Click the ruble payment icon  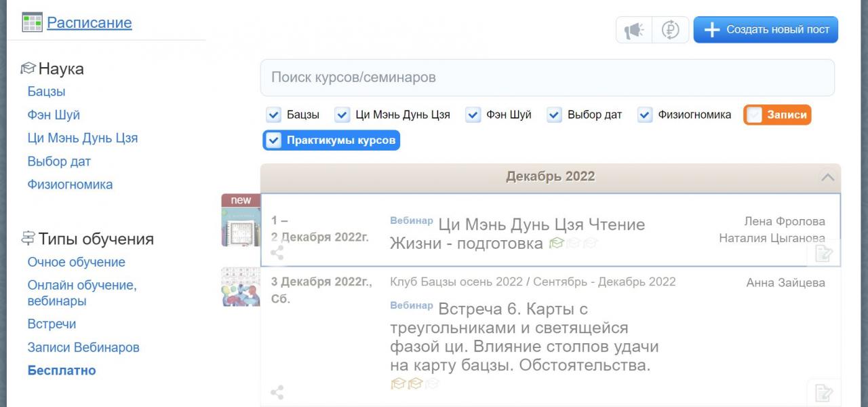pyautogui.click(x=670, y=30)
